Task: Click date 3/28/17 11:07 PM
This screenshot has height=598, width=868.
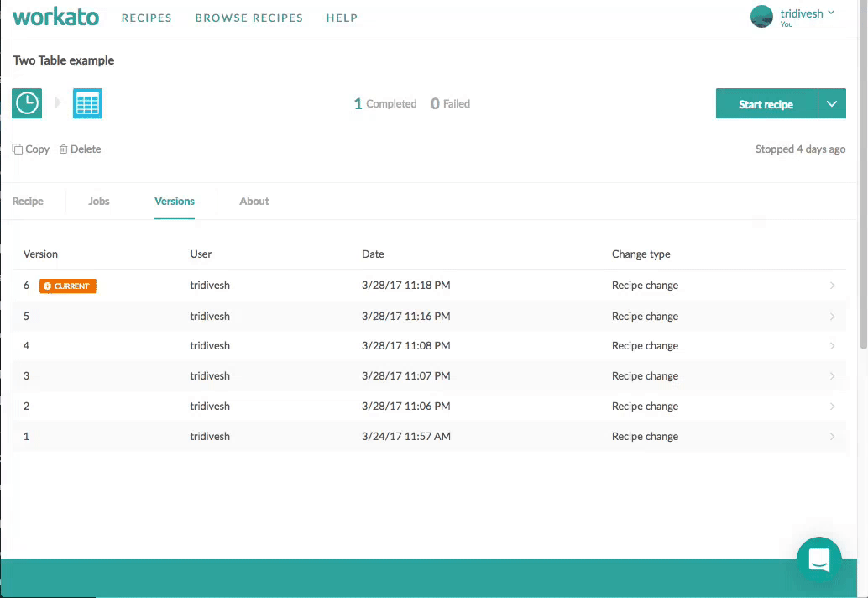Action: (405, 376)
